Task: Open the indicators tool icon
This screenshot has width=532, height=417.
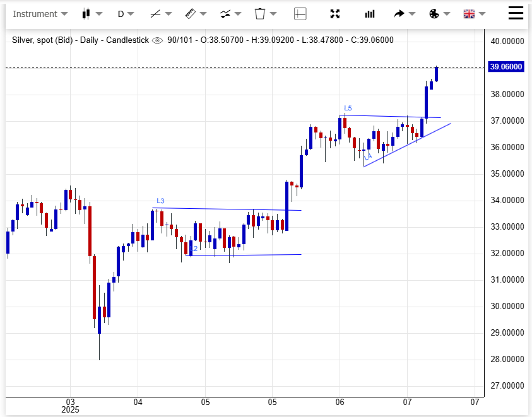Action: [x=225, y=14]
